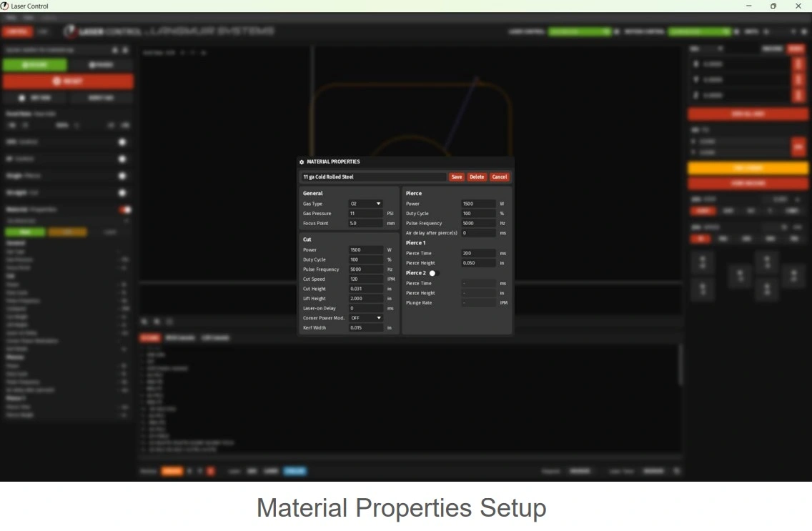
Task: Click the yellow button in the right panel
Action: tap(748, 169)
